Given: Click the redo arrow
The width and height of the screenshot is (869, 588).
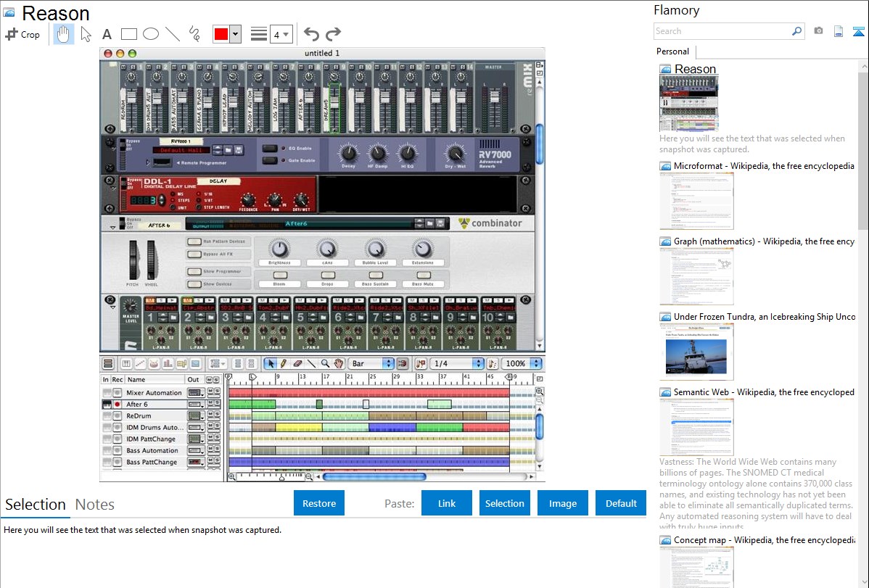Looking at the screenshot, I should click(x=333, y=34).
